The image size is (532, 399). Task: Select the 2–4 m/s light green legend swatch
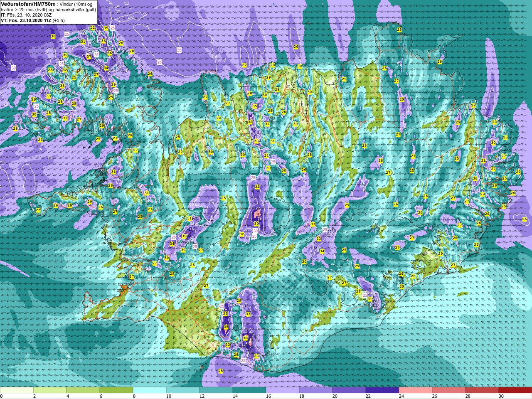[x=50, y=390]
